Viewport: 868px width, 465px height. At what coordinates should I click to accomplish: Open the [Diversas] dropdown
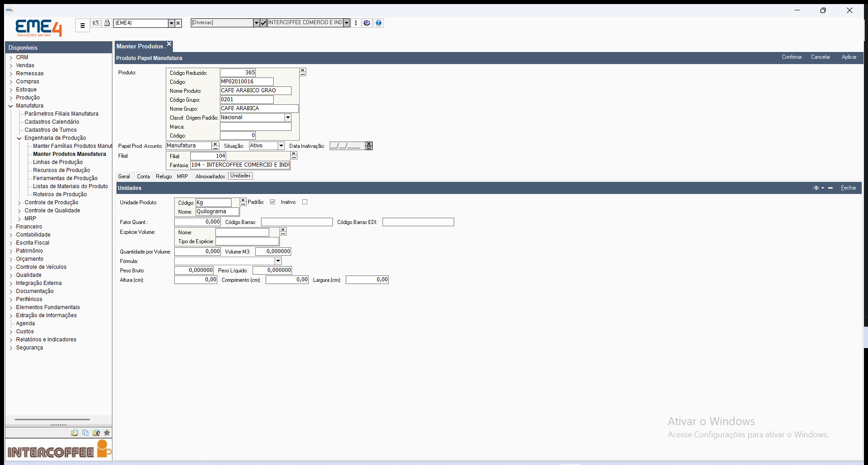click(256, 23)
